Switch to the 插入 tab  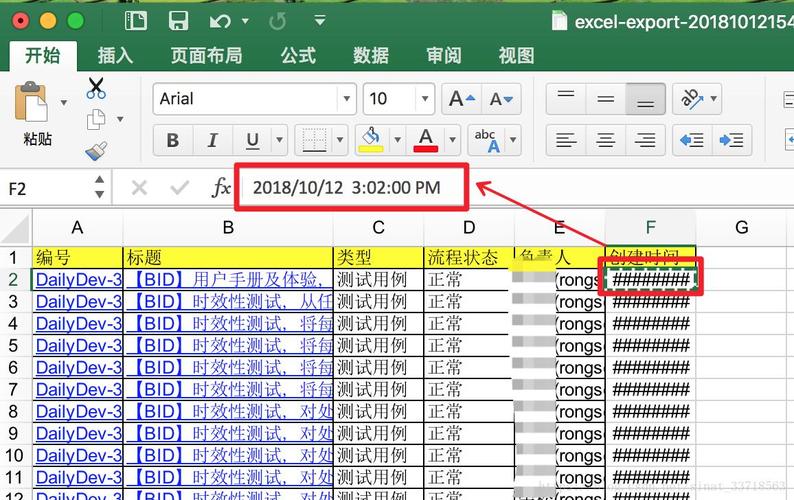point(115,56)
